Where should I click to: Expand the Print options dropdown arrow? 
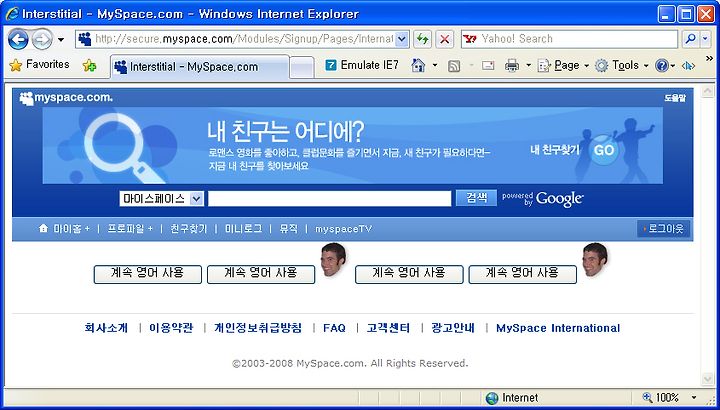(x=529, y=66)
